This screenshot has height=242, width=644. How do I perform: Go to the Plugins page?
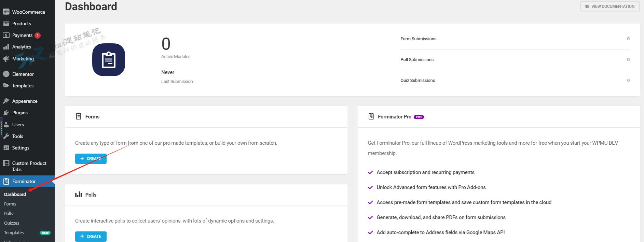(x=27, y=113)
